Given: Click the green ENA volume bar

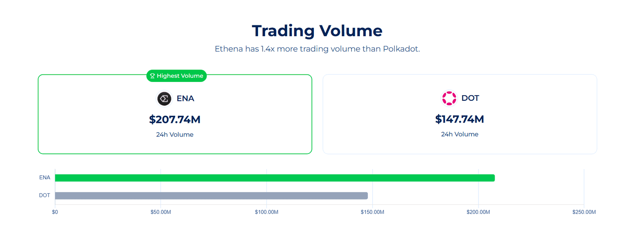Looking at the screenshot, I should click(275, 178).
